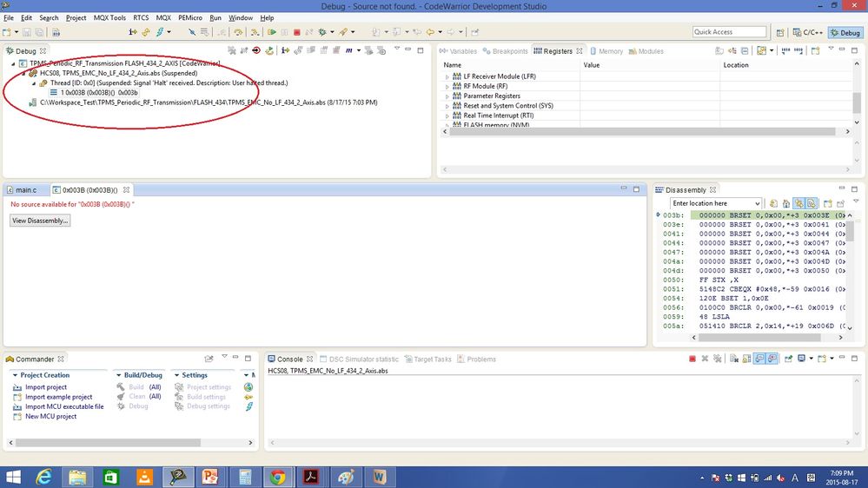Collapse the Thread [ID: 0x0] node
This screenshot has width=868, height=488.
click(x=34, y=83)
